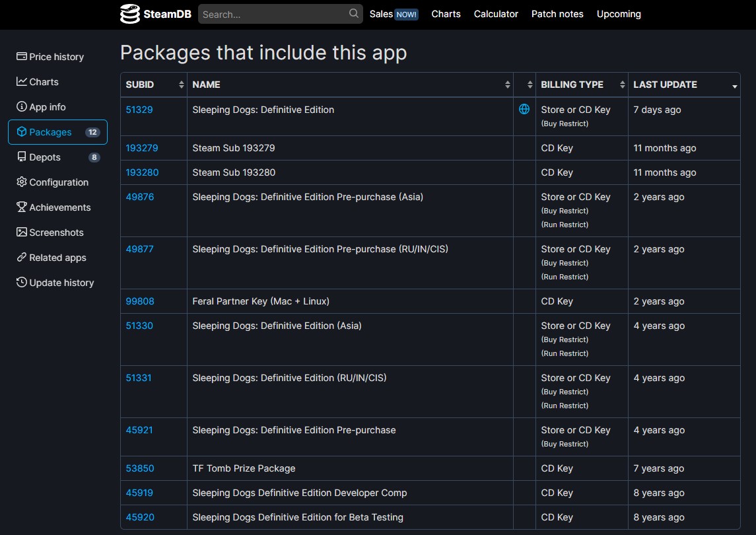This screenshot has width=756, height=535.
Task: Open the Calculator page
Action: (x=496, y=14)
